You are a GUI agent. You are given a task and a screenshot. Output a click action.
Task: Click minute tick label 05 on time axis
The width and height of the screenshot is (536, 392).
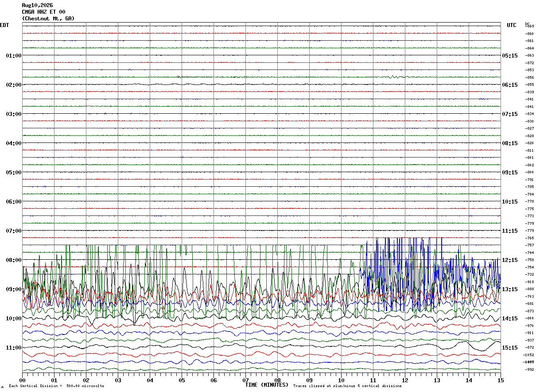point(182,380)
